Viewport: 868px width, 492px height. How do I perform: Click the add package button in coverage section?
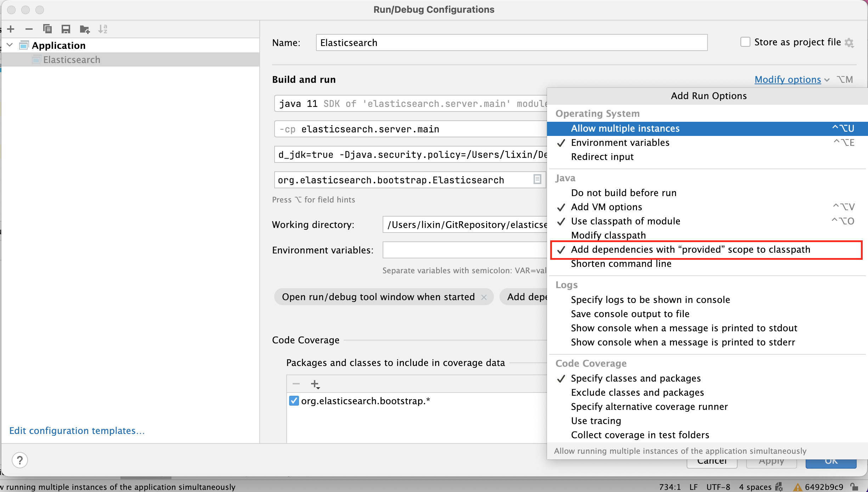click(x=315, y=384)
